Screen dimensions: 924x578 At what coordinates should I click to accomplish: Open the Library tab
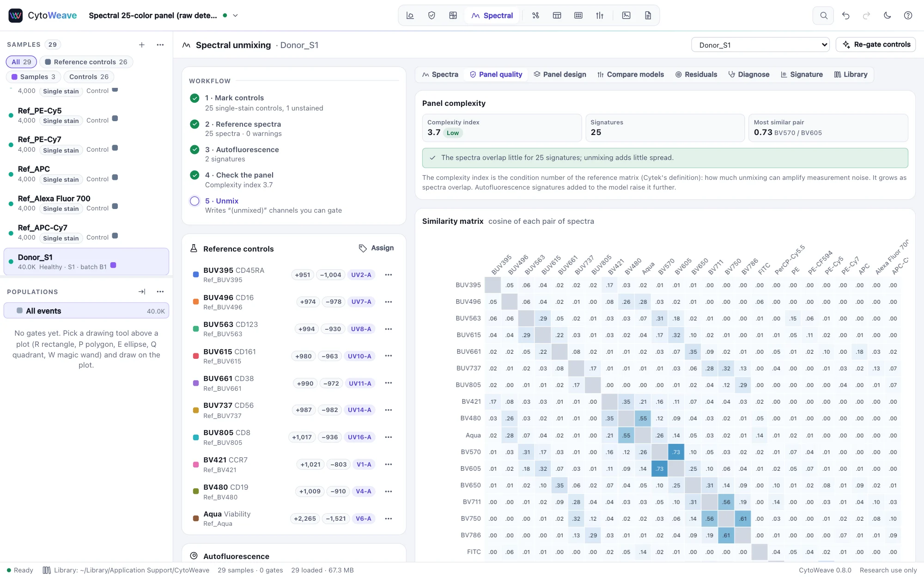[x=851, y=74]
